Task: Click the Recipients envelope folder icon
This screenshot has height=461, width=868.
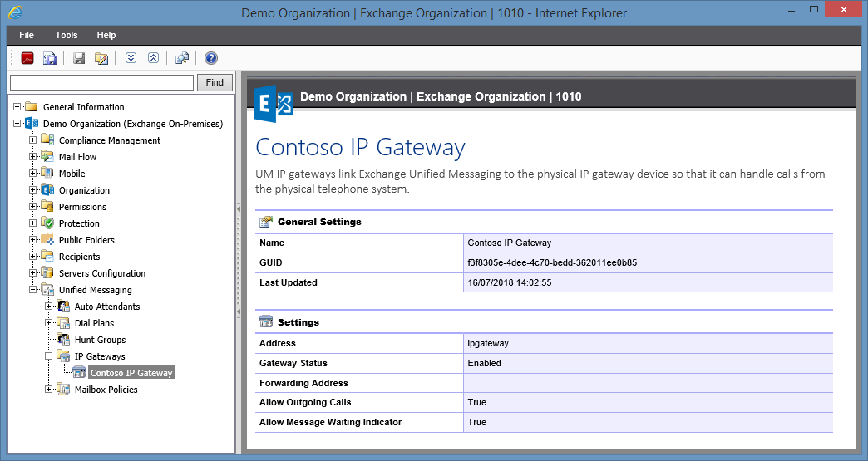Action: coord(47,256)
